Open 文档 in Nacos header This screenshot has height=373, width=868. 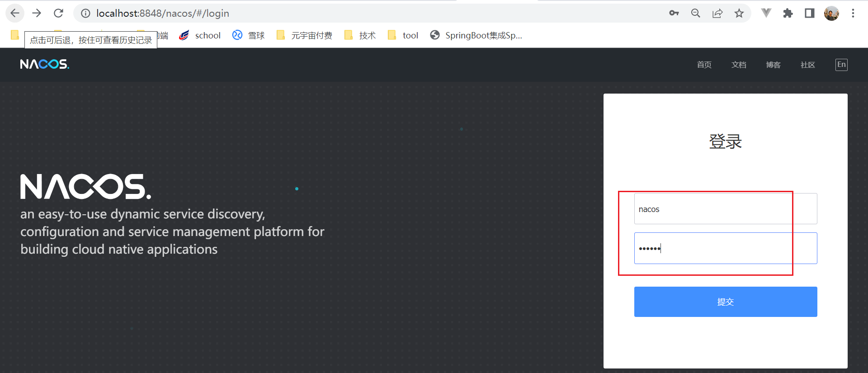pos(739,65)
